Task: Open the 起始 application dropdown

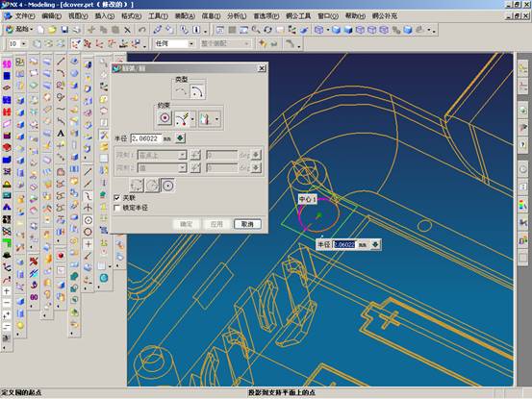Action: coord(19,30)
